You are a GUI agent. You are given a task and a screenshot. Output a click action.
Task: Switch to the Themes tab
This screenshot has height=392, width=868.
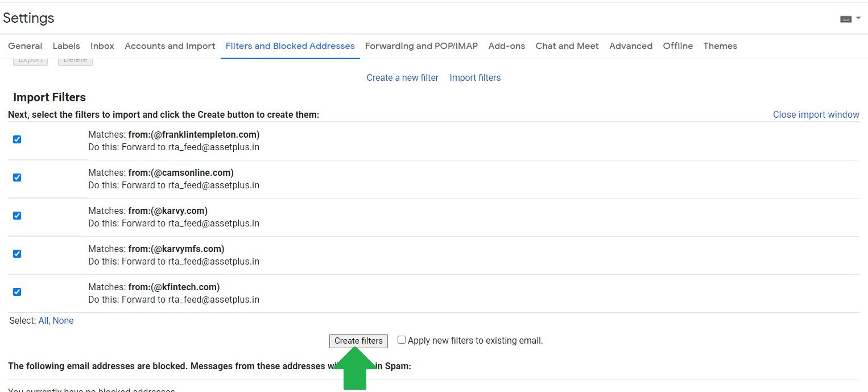tap(720, 46)
